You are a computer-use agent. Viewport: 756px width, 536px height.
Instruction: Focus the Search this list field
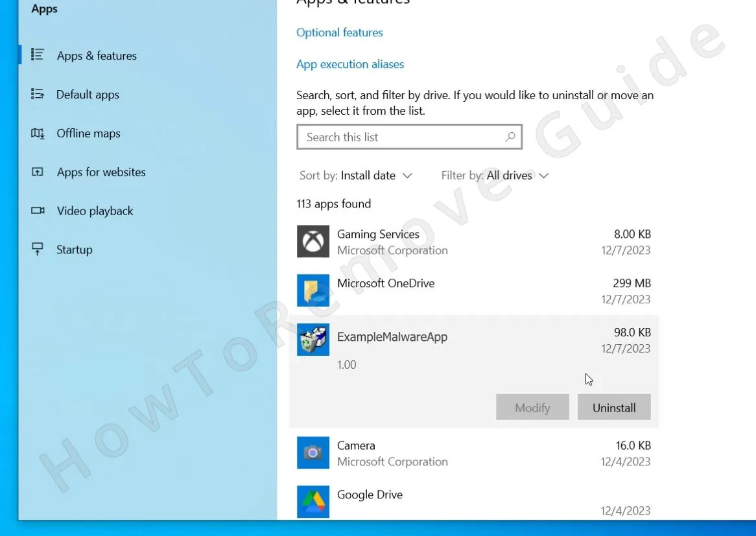coord(409,137)
